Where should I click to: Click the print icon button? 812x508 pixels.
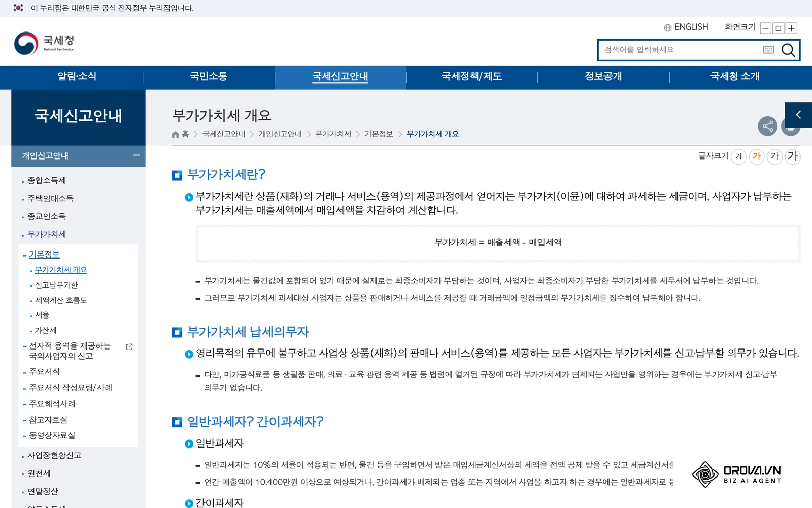click(x=791, y=127)
